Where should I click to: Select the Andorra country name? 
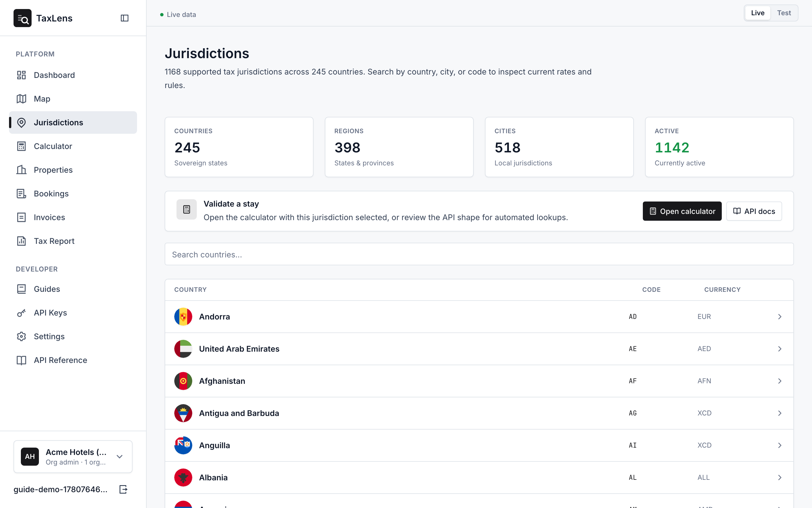coord(214,316)
